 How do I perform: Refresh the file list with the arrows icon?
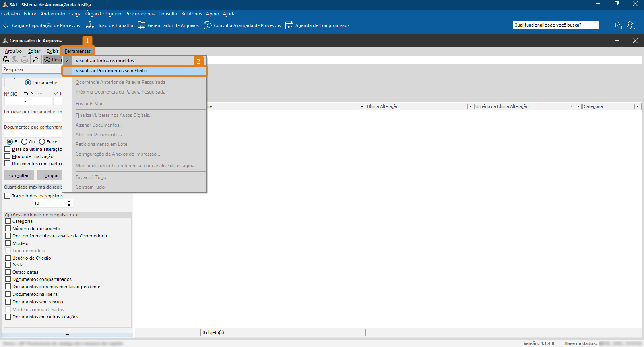click(x=36, y=60)
